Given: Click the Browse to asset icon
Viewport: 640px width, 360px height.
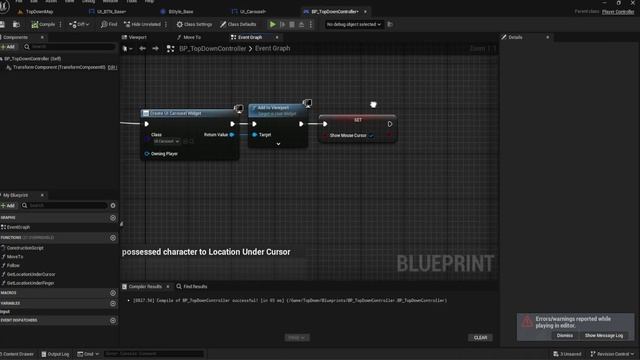Looking at the screenshot, I should [16, 24].
